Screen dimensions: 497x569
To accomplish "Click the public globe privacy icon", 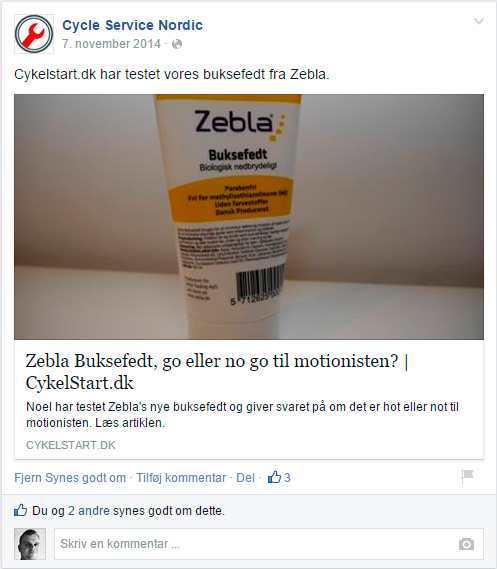I will pos(177,44).
